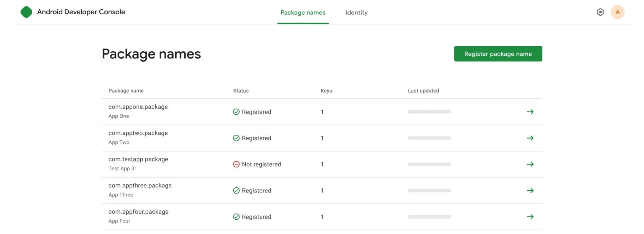This screenshot has width=644, height=234.
Task: Click the Last updated column header
Action: (x=423, y=91)
